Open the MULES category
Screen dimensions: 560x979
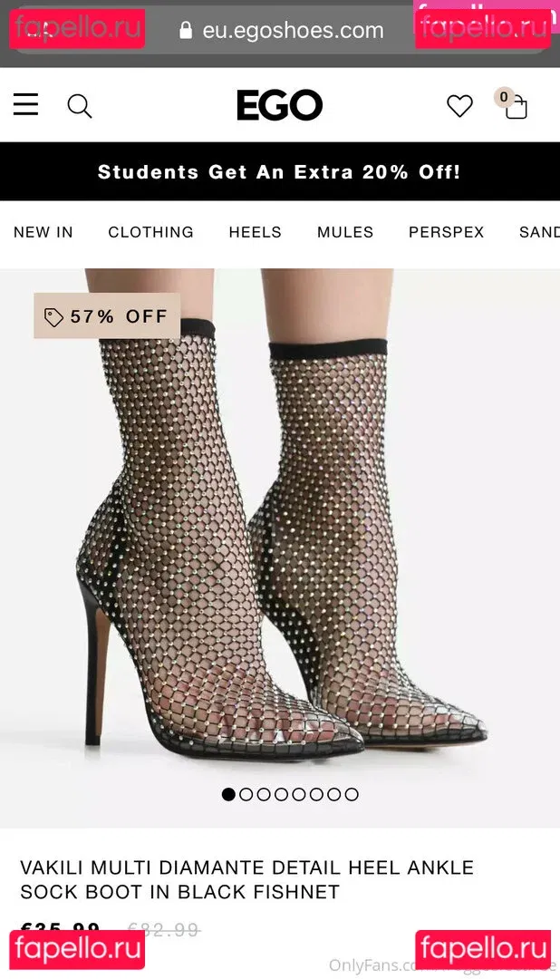click(345, 232)
